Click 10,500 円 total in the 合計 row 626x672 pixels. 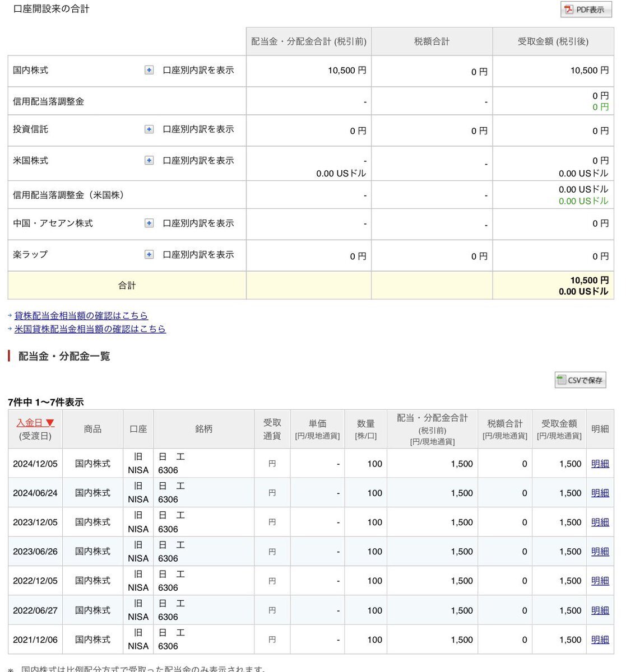pos(590,281)
